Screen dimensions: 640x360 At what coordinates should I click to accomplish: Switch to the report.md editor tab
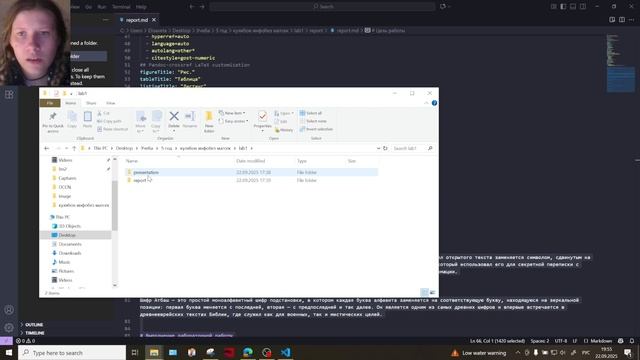click(x=137, y=20)
